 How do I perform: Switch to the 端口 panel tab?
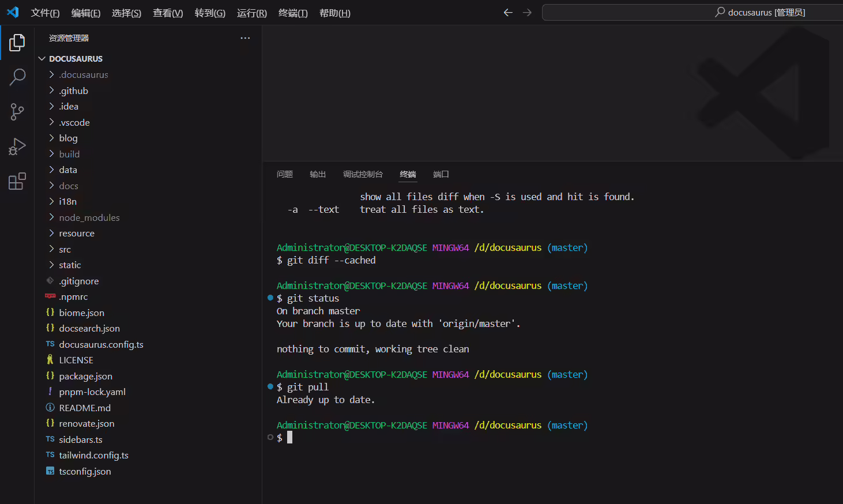(441, 174)
